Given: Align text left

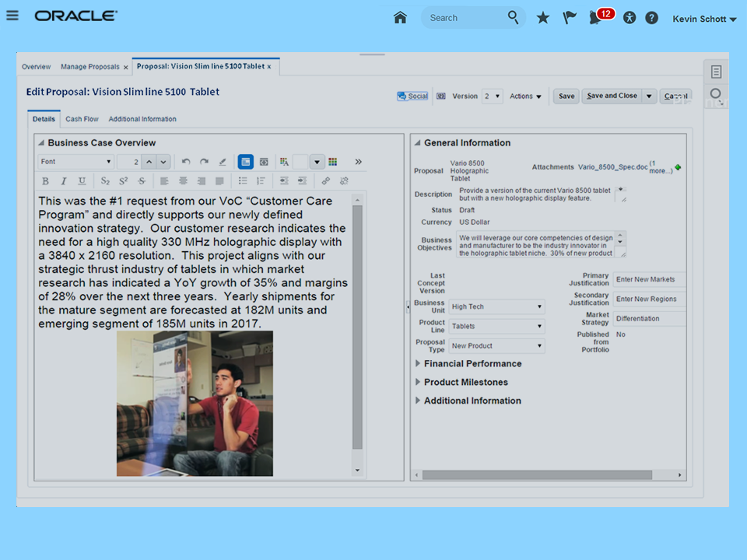Looking at the screenshot, I should [164, 181].
